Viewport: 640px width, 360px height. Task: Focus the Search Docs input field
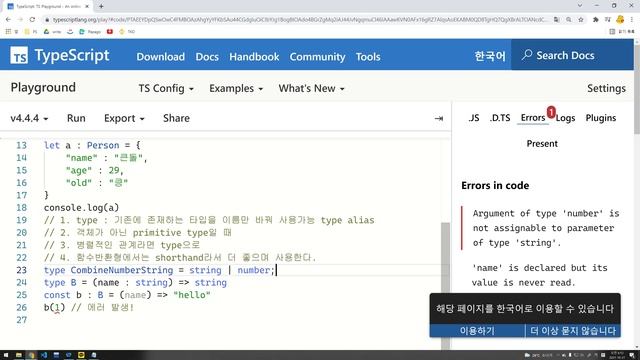pos(572,55)
